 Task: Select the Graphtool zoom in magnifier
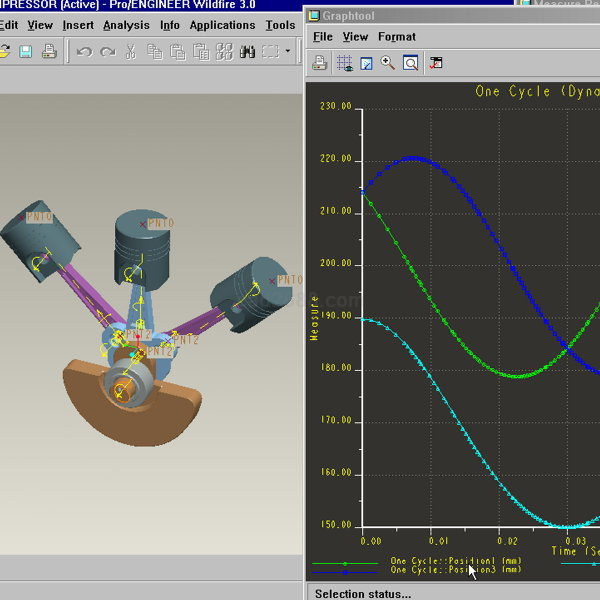[x=388, y=63]
